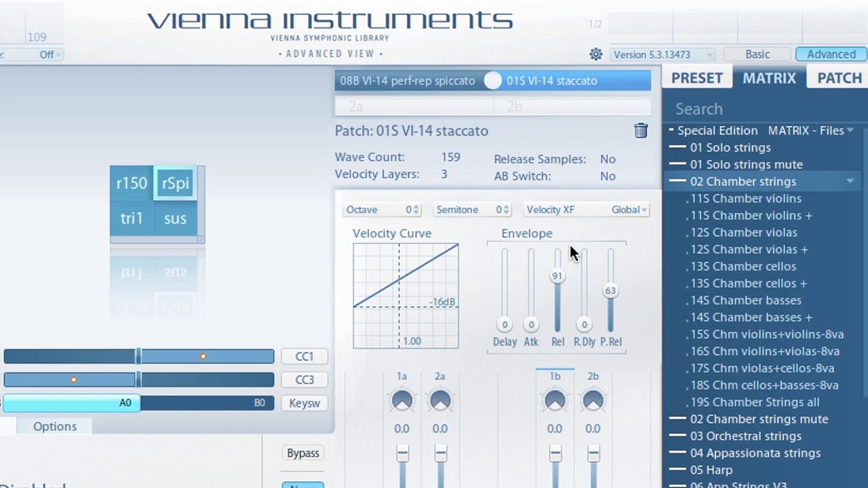The width and height of the screenshot is (868, 488).
Task: Switch to the PATCH tab
Action: coord(839,78)
